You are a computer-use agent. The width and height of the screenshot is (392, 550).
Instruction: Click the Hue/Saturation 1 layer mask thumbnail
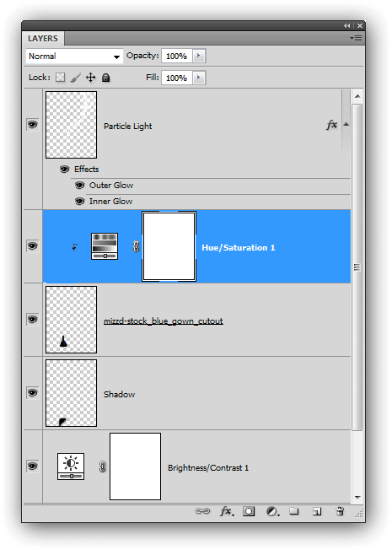[x=169, y=246]
